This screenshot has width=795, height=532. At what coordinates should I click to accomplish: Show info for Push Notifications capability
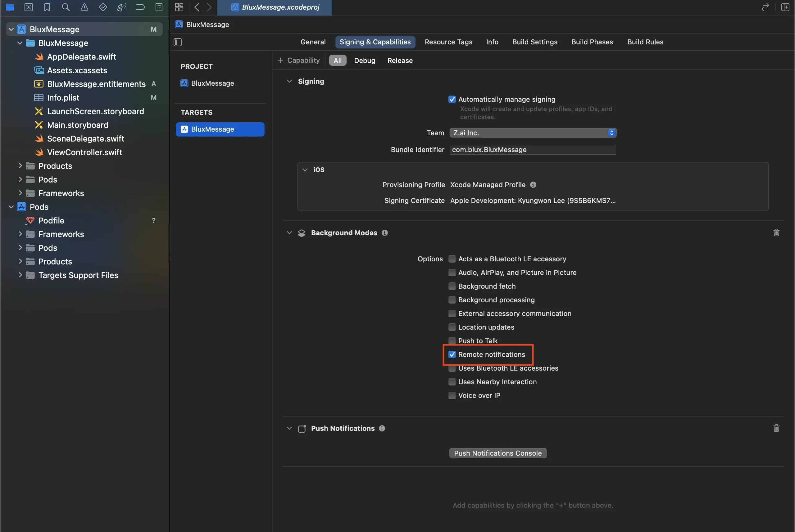click(382, 428)
